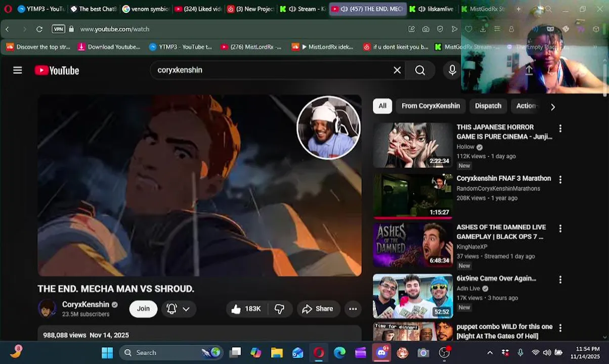The width and height of the screenshot is (609, 364).
Task: Open options for 6ix9ine Came Over video
Action: 560,280
